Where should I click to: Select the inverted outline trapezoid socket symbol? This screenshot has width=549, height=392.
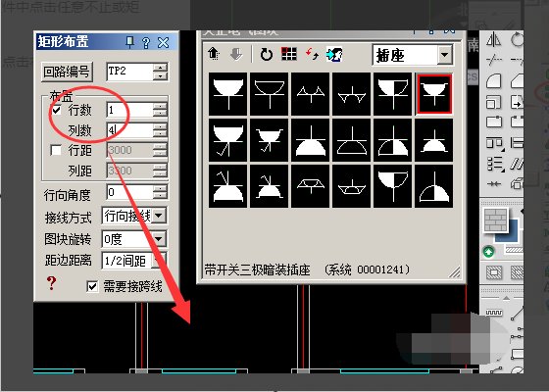point(352,186)
